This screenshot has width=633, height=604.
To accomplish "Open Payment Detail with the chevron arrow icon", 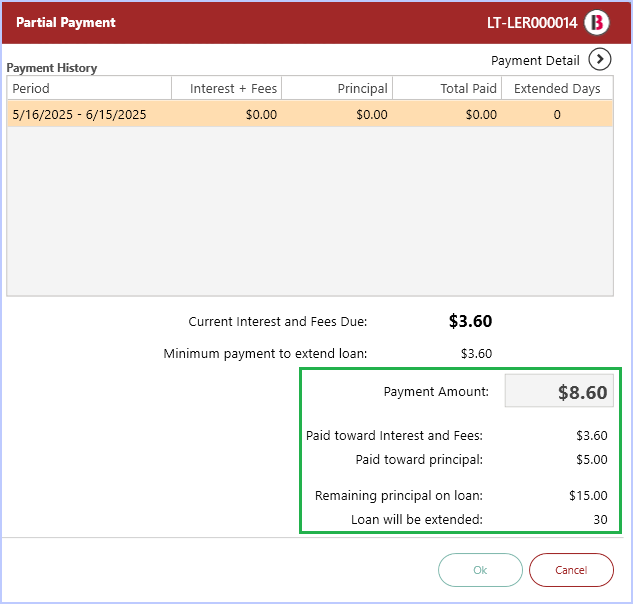I will (599, 59).
